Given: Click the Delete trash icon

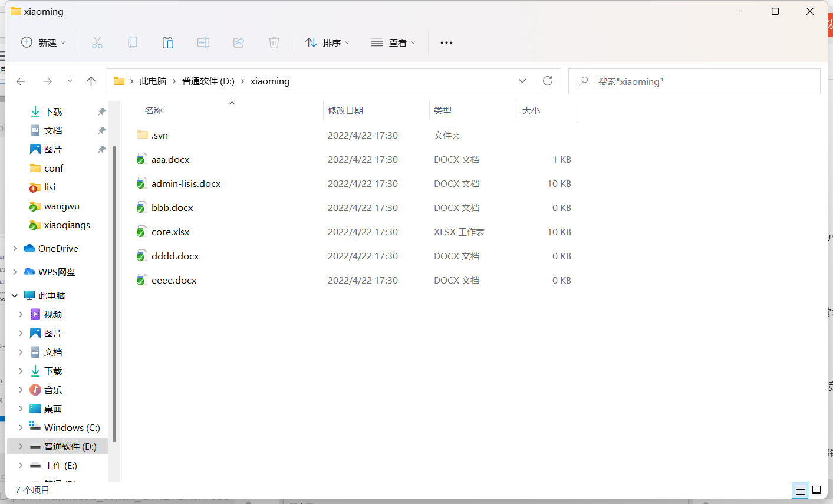Looking at the screenshot, I should [274, 42].
